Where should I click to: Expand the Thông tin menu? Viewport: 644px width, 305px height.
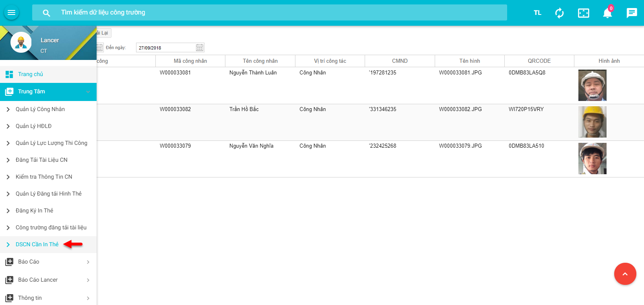click(48, 298)
